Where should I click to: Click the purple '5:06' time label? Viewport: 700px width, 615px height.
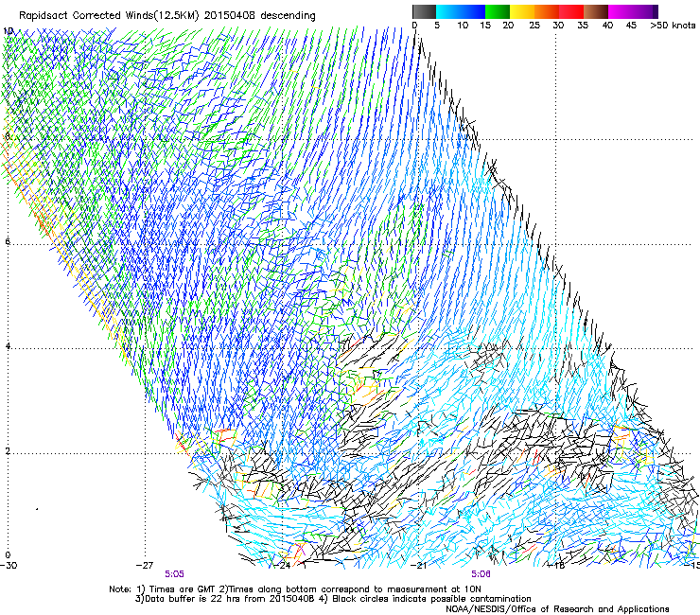[481, 574]
